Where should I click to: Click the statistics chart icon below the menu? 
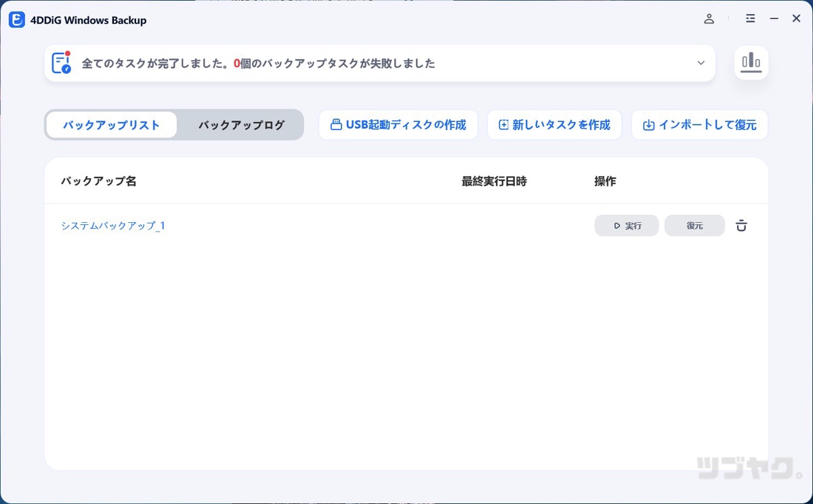(x=751, y=62)
